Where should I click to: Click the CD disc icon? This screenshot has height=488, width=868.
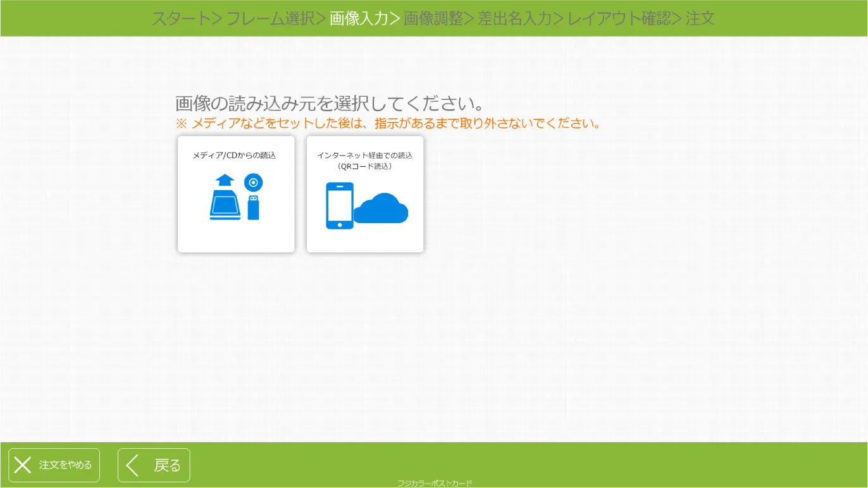253,183
